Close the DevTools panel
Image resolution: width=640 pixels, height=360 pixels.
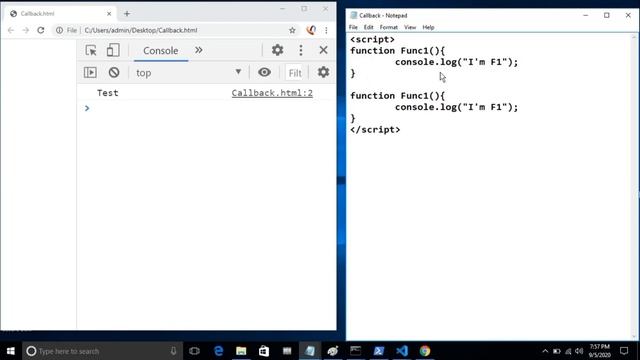[x=323, y=50]
